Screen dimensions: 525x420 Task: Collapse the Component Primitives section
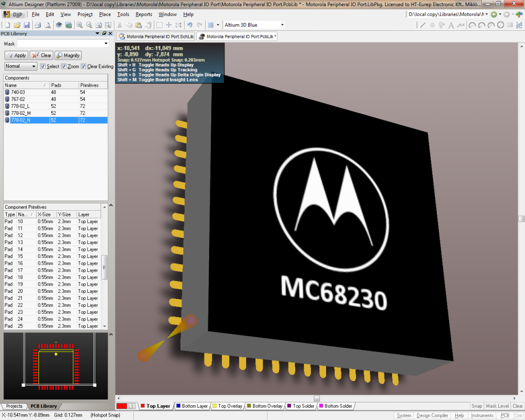click(111, 205)
